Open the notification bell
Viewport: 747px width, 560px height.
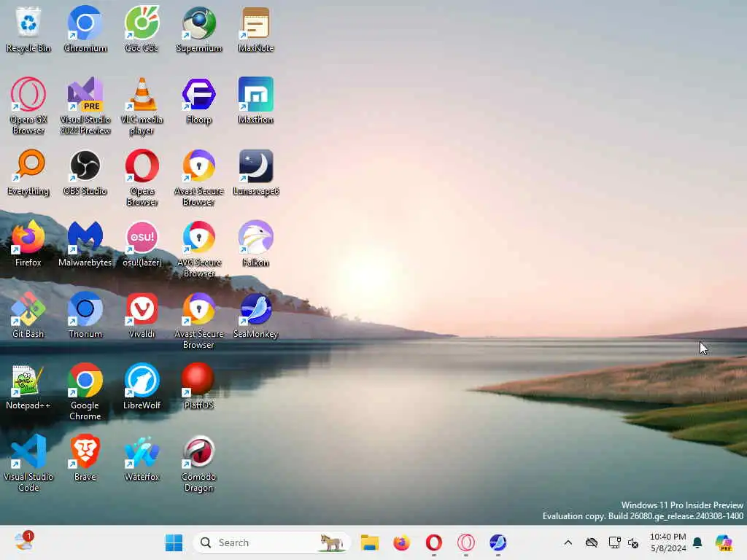click(x=697, y=542)
